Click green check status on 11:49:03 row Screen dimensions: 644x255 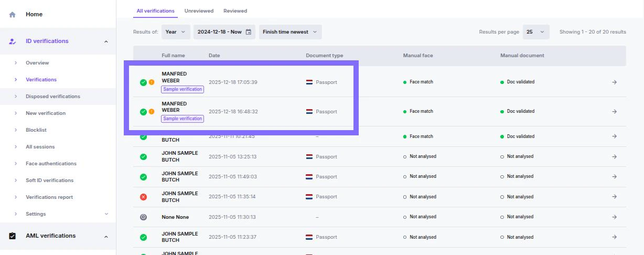(143, 177)
